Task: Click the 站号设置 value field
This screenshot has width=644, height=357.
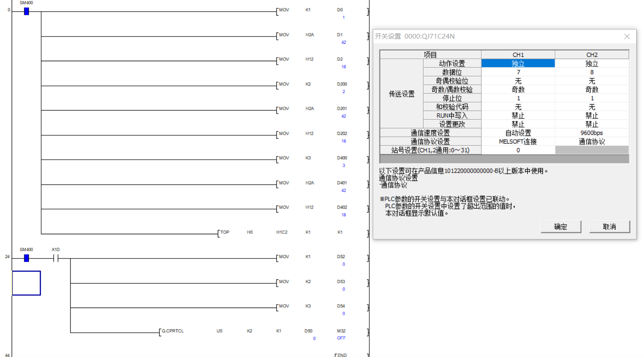Action: [518, 150]
